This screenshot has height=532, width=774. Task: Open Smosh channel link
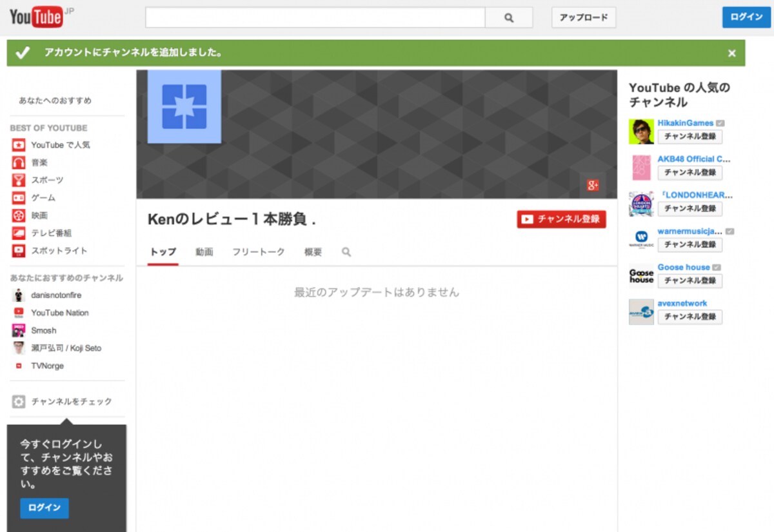tap(44, 330)
